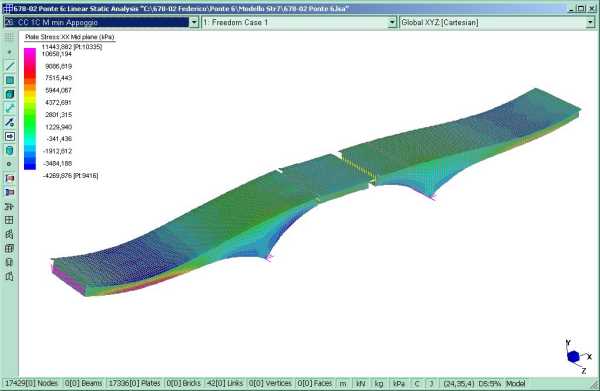Click the arrow-in-box icon in left toolbar
The height and width of the screenshot is (391, 600).
(x=10, y=136)
